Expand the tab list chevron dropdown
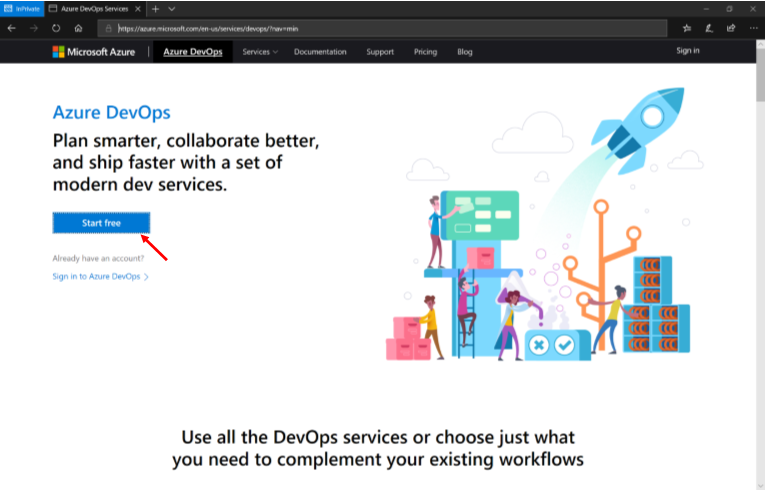The width and height of the screenshot is (766, 491). 171,8
